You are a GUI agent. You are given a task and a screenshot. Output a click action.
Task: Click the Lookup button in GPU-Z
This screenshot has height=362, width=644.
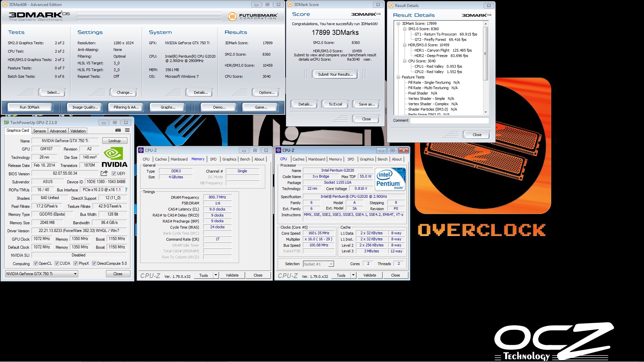pos(114,141)
